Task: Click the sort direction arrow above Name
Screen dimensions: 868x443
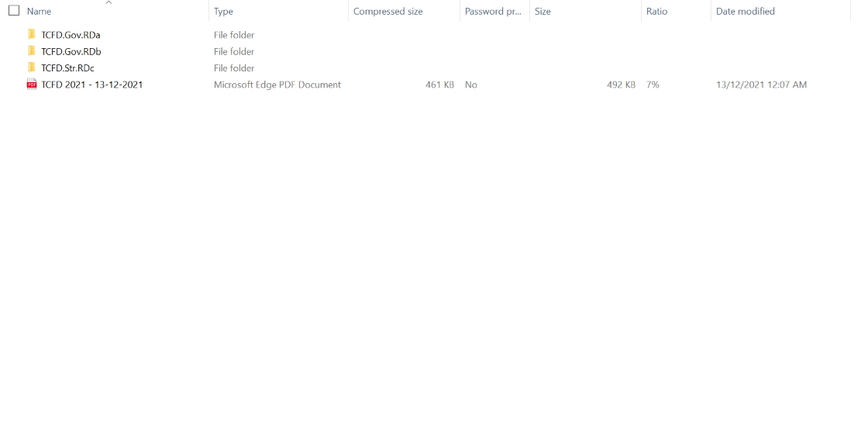Action: click(108, 3)
